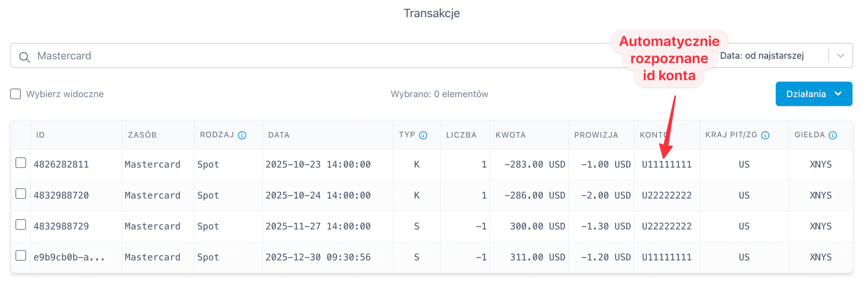
Task: Click the search magnifier icon
Action: point(24,56)
